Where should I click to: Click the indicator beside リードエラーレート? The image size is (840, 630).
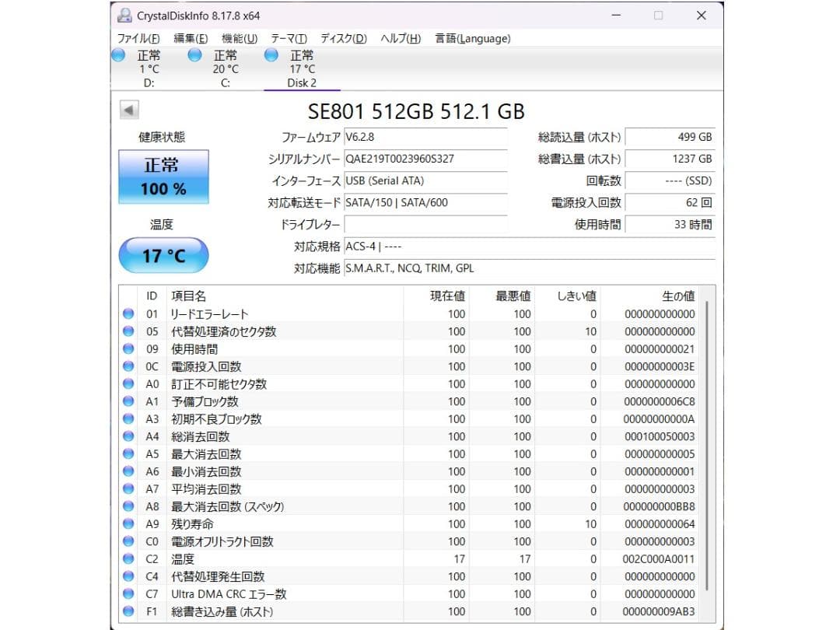(x=128, y=314)
